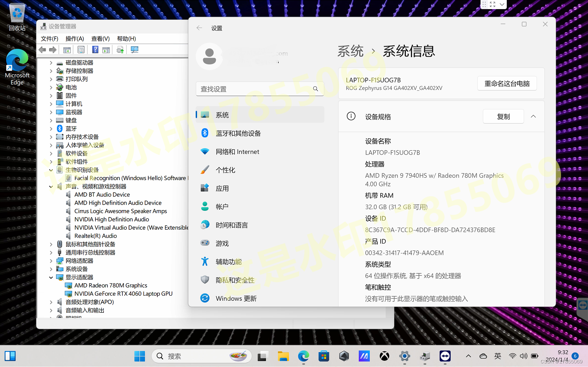Open the Recycle Bin desktop icon
The width and height of the screenshot is (588, 367).
(17, 17)
